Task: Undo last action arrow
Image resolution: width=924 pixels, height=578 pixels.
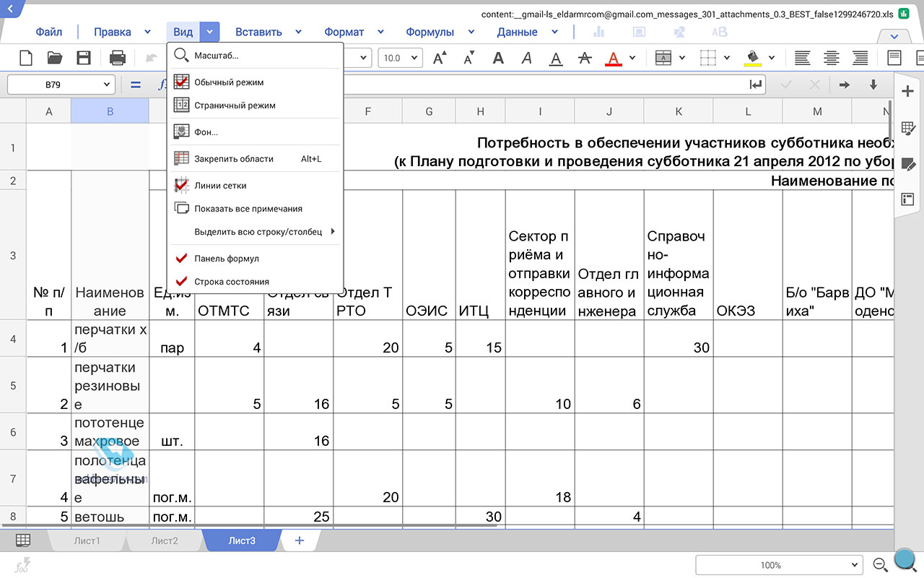Action: click(152, 58)
